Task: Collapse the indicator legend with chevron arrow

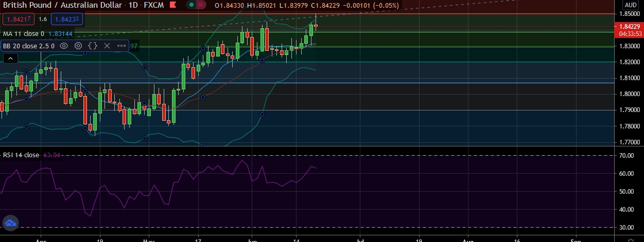Action: pyautogui.click(x=9, y=59)
